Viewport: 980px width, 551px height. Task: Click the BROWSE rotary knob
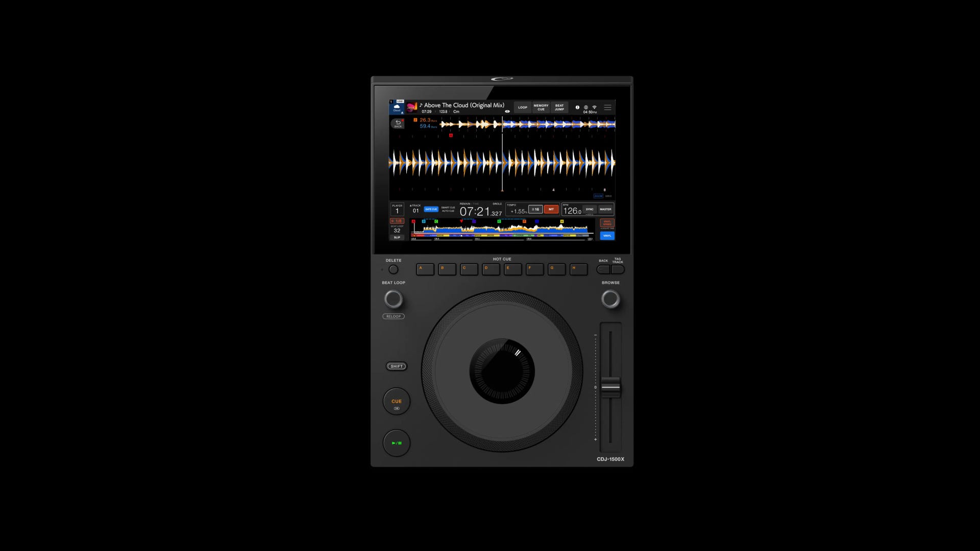pos(610,299)
